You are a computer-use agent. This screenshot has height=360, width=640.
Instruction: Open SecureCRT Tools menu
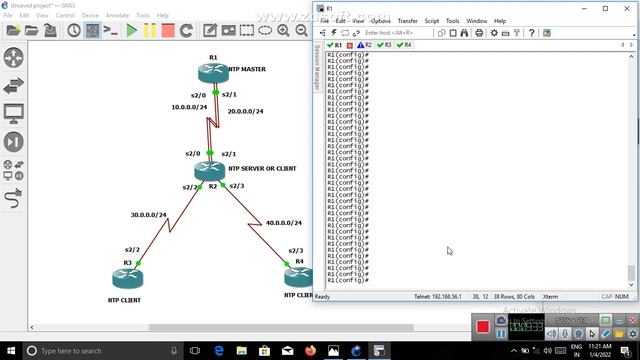pos(452,21)
